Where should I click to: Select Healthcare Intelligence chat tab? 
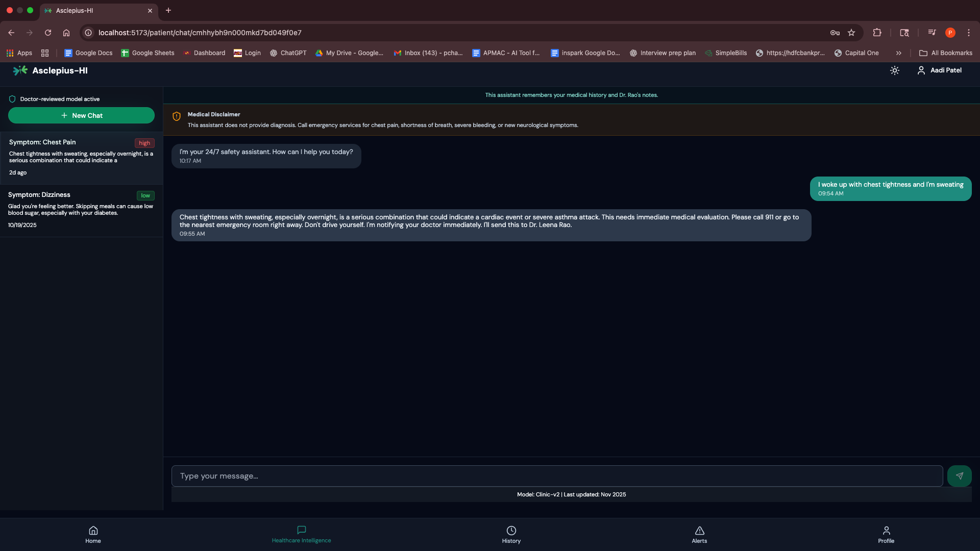[301, 535]
